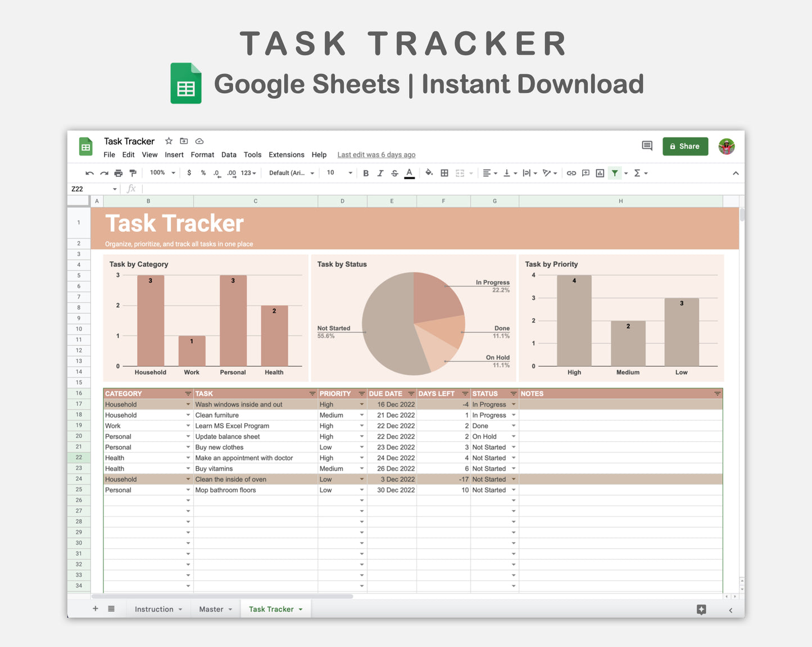812x647 pixels.
Task: Insert a link using chain icon
Action: [571, 173]
